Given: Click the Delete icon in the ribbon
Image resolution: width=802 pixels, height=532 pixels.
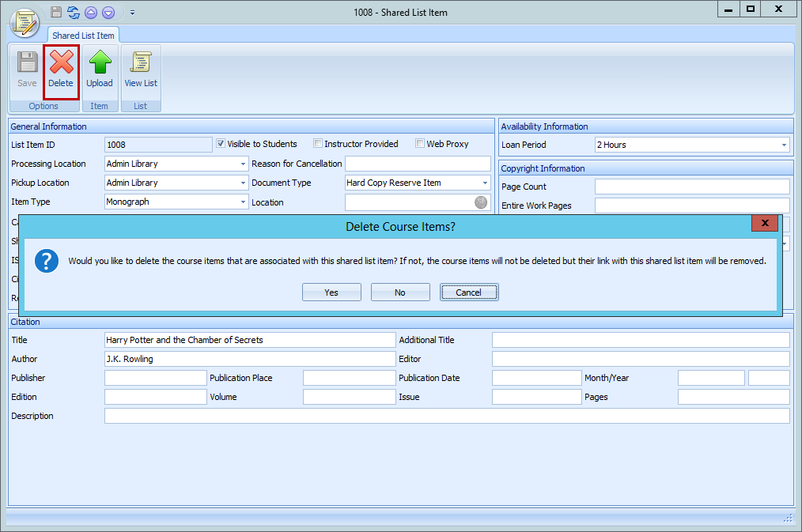Looking at the screenshot, I should [61, 70].
